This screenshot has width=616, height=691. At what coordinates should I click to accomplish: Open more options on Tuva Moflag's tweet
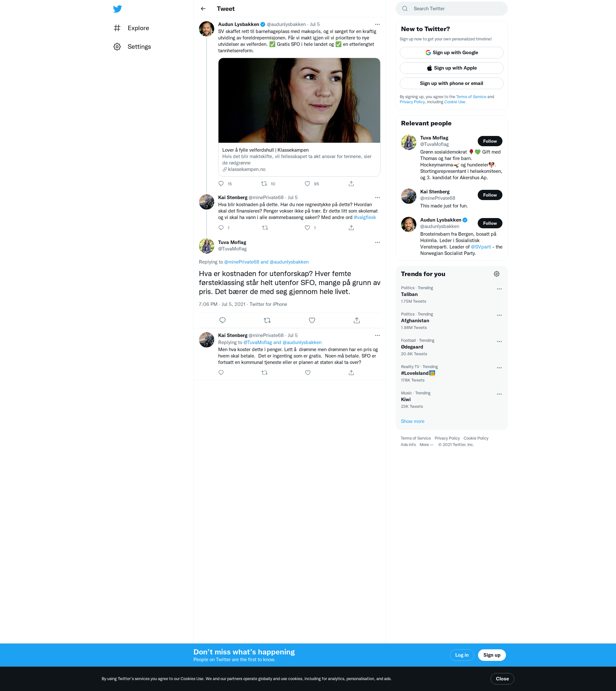[377, 242]
